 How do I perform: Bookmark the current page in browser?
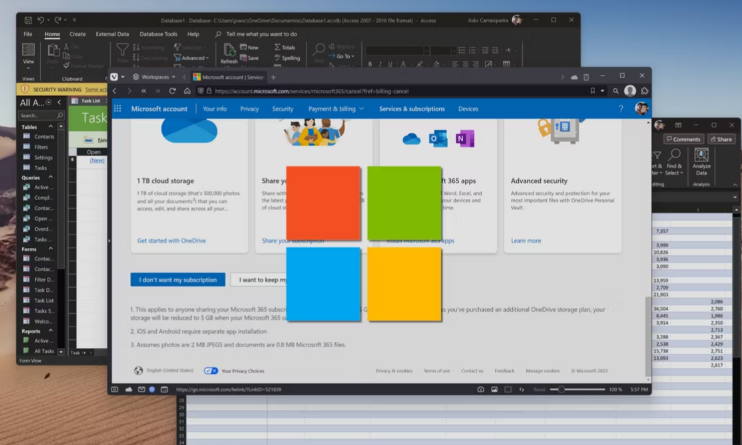point(592,91)
